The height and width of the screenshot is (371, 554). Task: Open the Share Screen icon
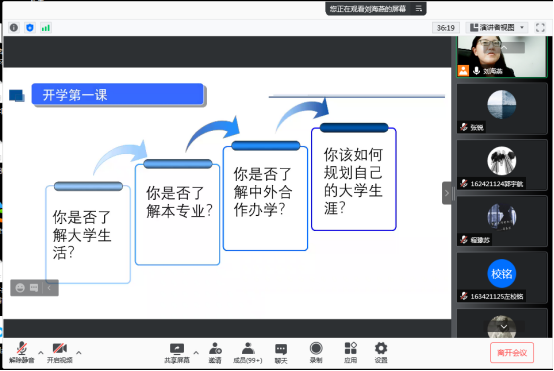[177, 353]
